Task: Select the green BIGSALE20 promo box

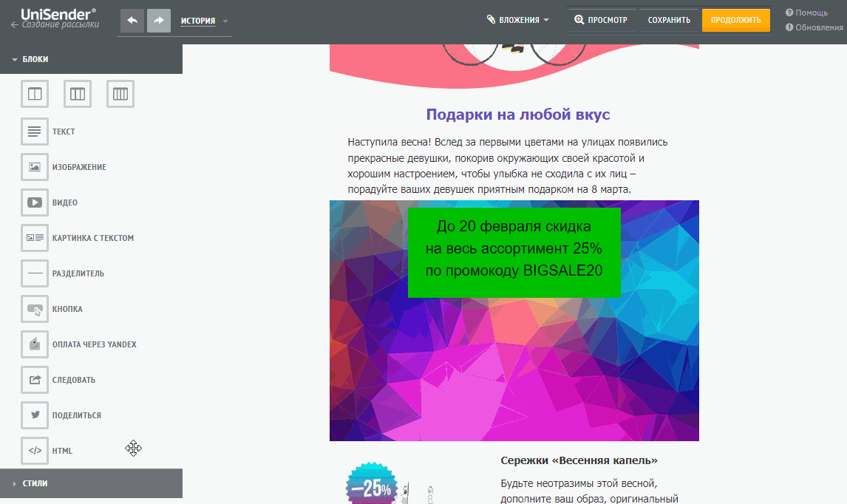Action: point(514,252)
